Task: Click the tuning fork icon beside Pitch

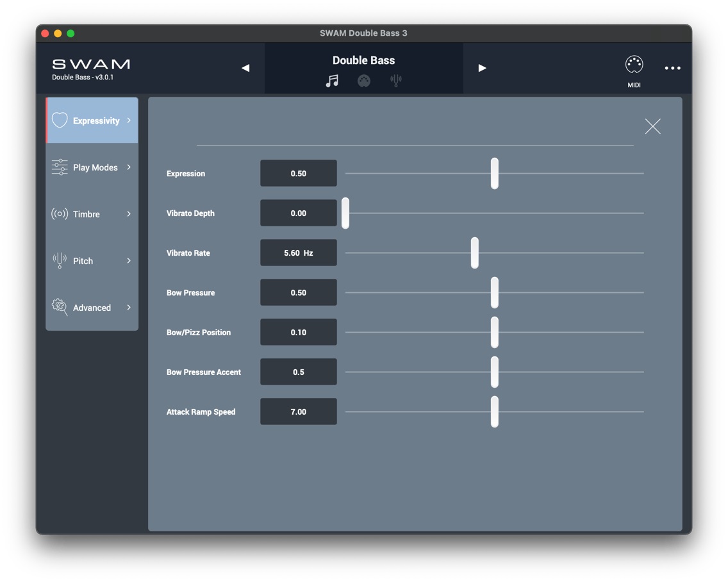Action: pyautogui.click(x=60, y=261)
